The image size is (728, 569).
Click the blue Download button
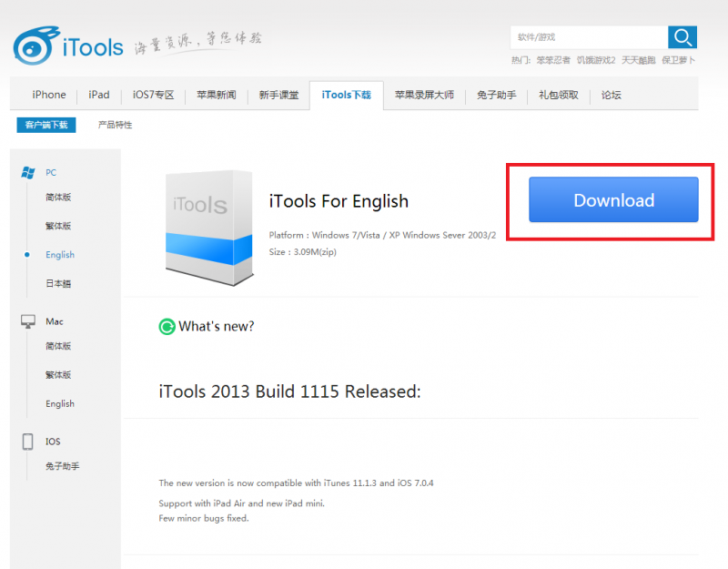point(613,200)
